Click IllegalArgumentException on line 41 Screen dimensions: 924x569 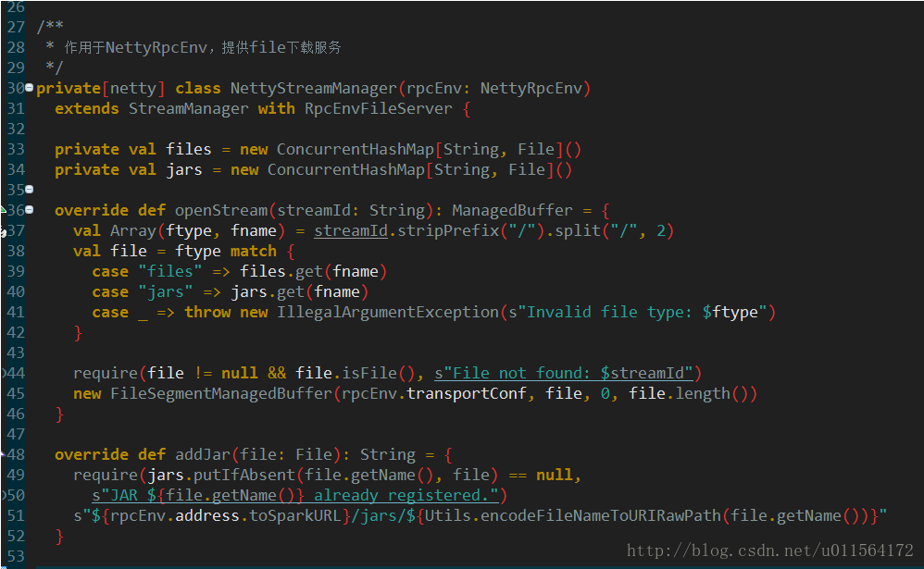tap(388, 312)
